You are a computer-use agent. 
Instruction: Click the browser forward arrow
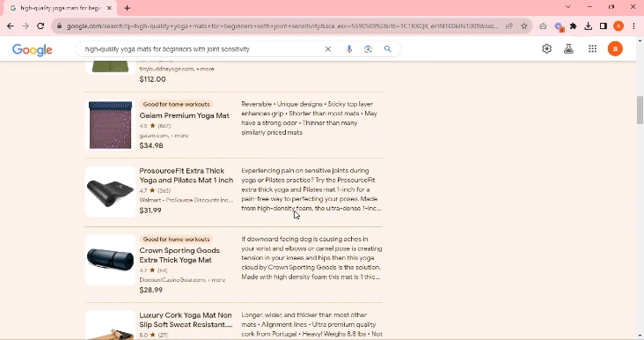point(26,26)
